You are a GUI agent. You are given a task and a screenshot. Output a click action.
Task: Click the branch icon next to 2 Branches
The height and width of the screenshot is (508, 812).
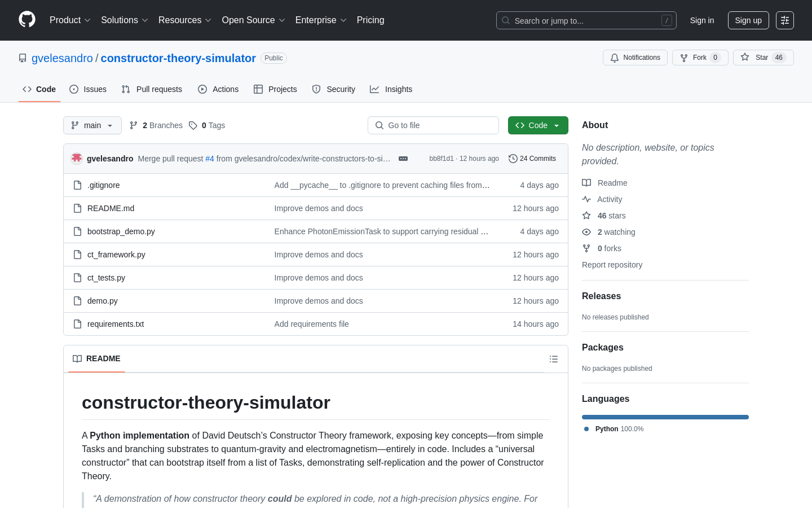[134, 125]
